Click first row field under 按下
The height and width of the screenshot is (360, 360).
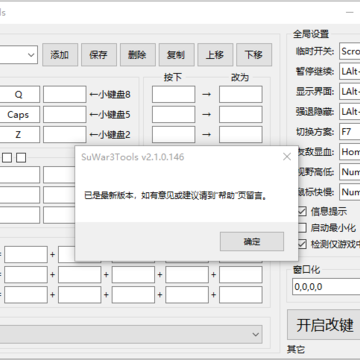pos(174,95)
